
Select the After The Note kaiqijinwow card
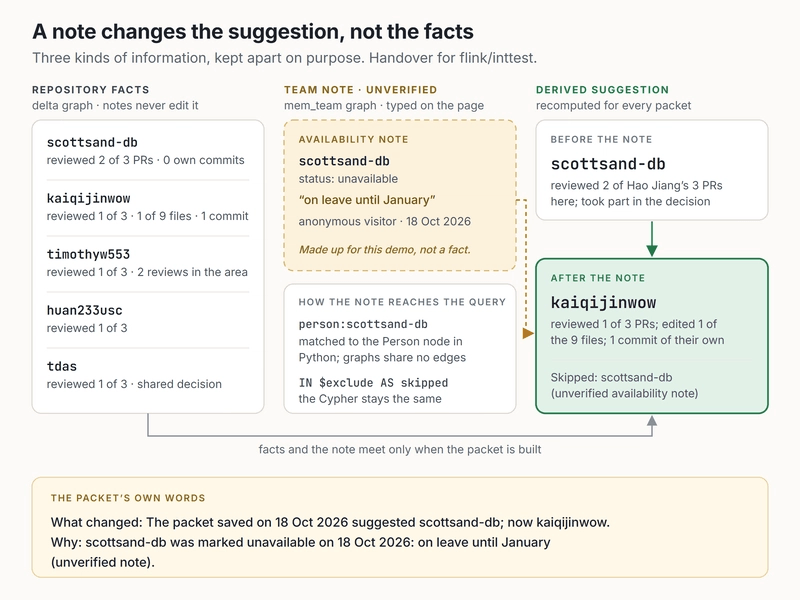click(x=652, y=336)
